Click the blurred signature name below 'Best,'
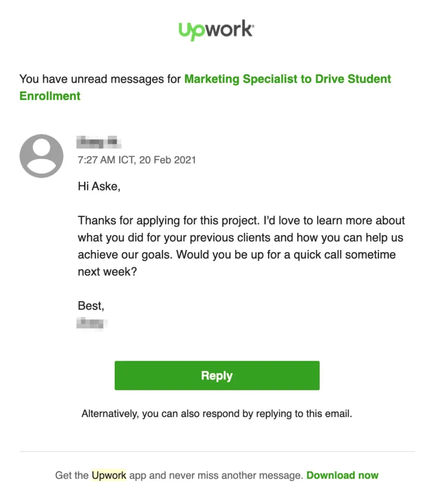The image size is (436, 504). click(x=92, y=324)
